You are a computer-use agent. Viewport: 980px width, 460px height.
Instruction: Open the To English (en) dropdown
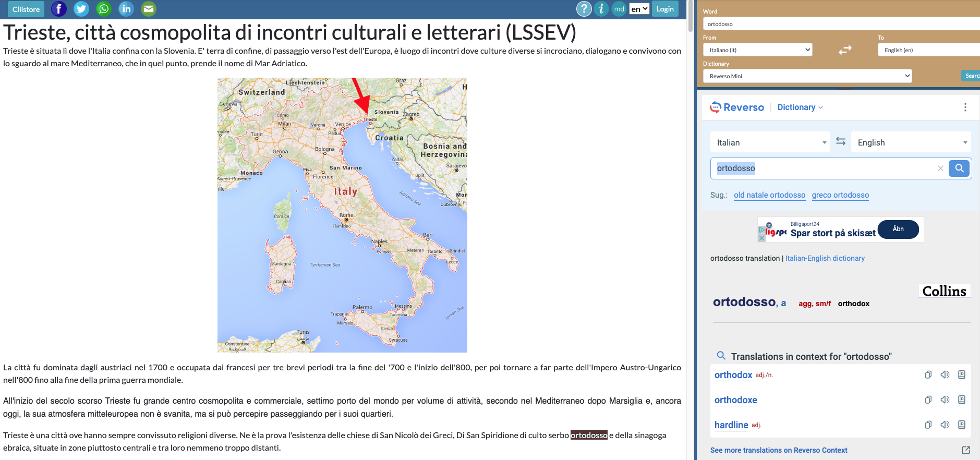[x=929, y=50]
